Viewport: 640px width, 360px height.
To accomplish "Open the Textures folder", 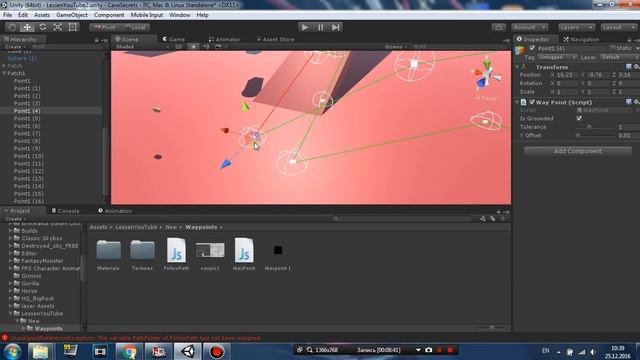I will 142,255.
